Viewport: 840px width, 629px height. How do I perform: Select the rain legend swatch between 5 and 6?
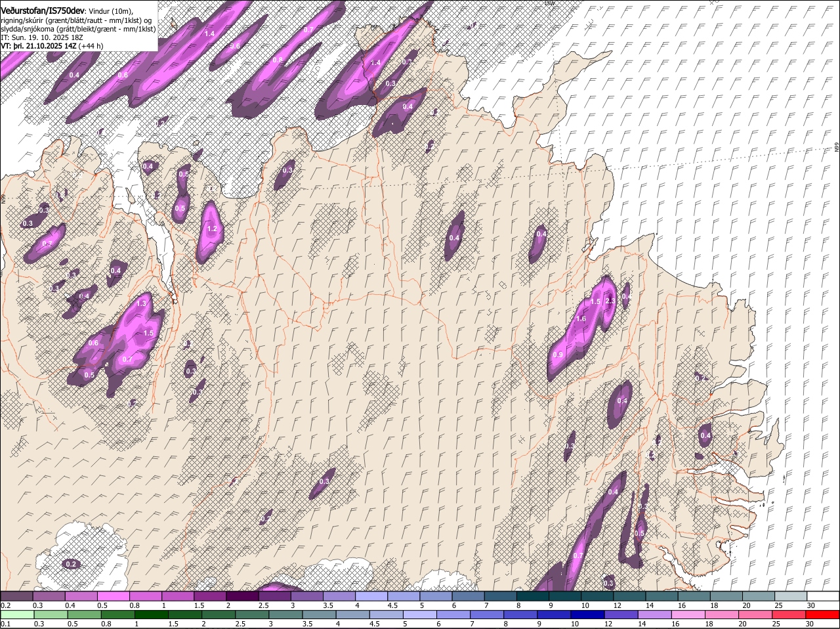[421, 615]
